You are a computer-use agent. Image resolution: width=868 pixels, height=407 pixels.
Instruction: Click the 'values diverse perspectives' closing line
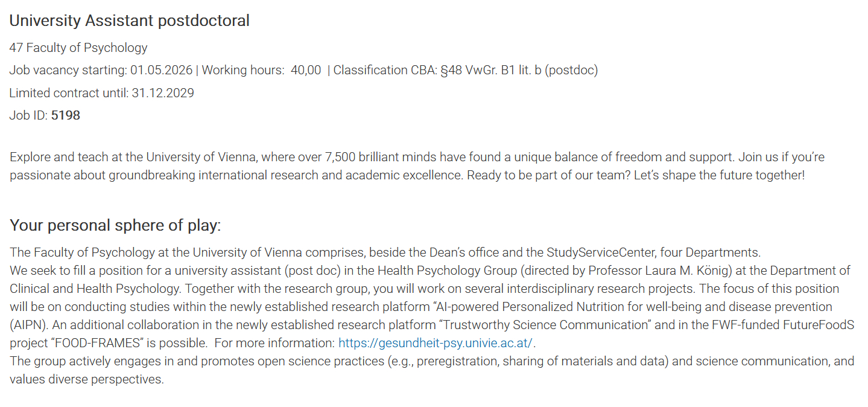(x=86, y=380)
